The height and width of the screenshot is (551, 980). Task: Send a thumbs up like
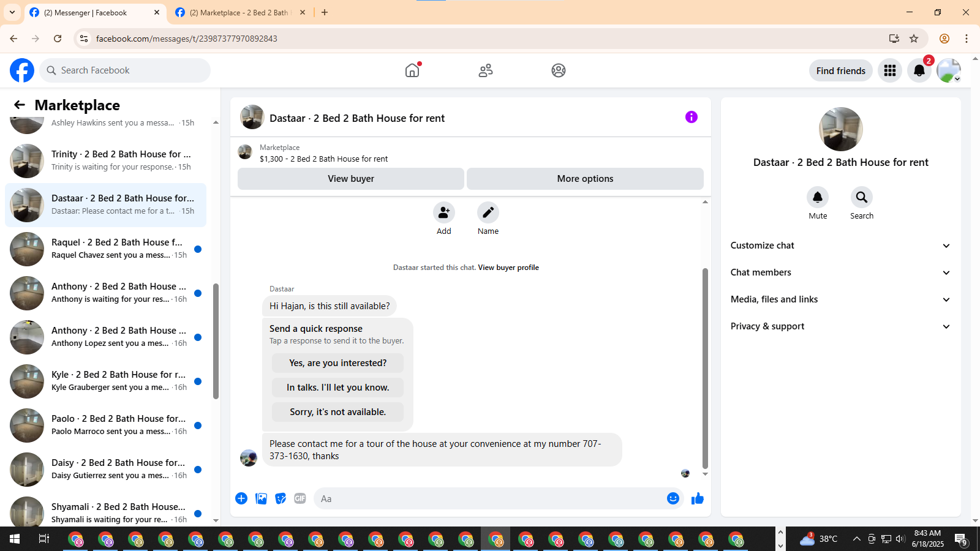(x=698, y=498)
